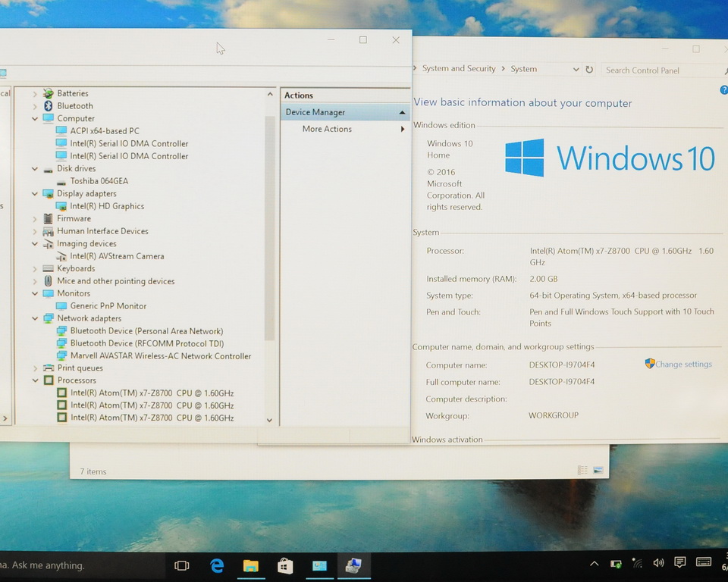Viewport: 728px width, 582px height.
Task: Select Bluetooth Device (Personal Area Network)
Action: [146, 331]
